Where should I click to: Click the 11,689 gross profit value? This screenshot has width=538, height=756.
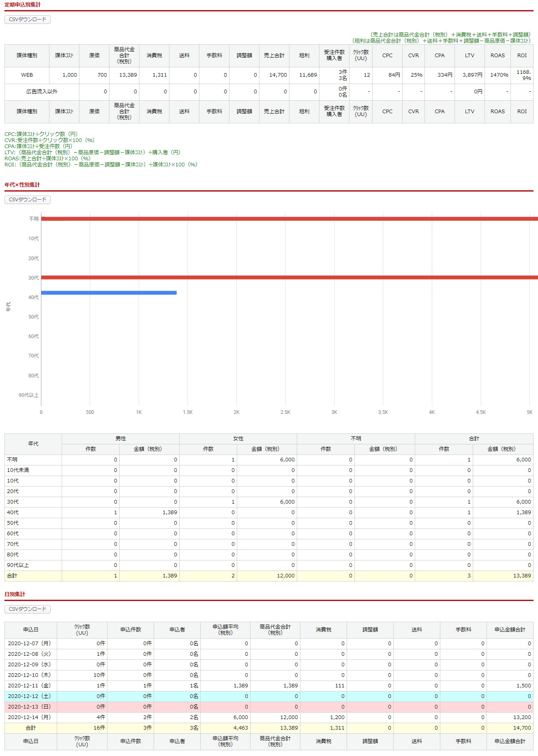click(x=308, y=75)
